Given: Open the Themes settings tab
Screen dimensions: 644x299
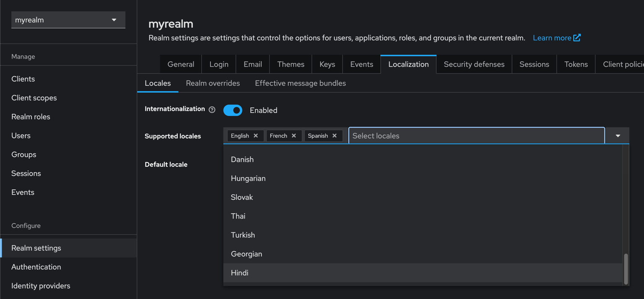Looking at the screenshot, I should click(x=291, y=64).
